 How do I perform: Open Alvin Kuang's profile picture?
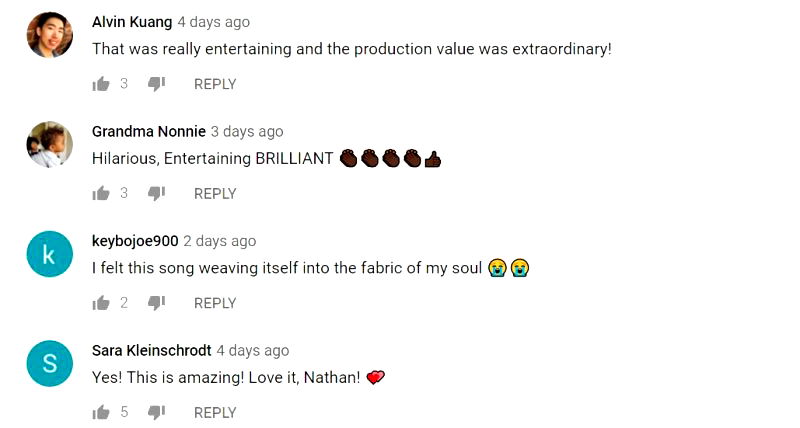tap(50, 35)
